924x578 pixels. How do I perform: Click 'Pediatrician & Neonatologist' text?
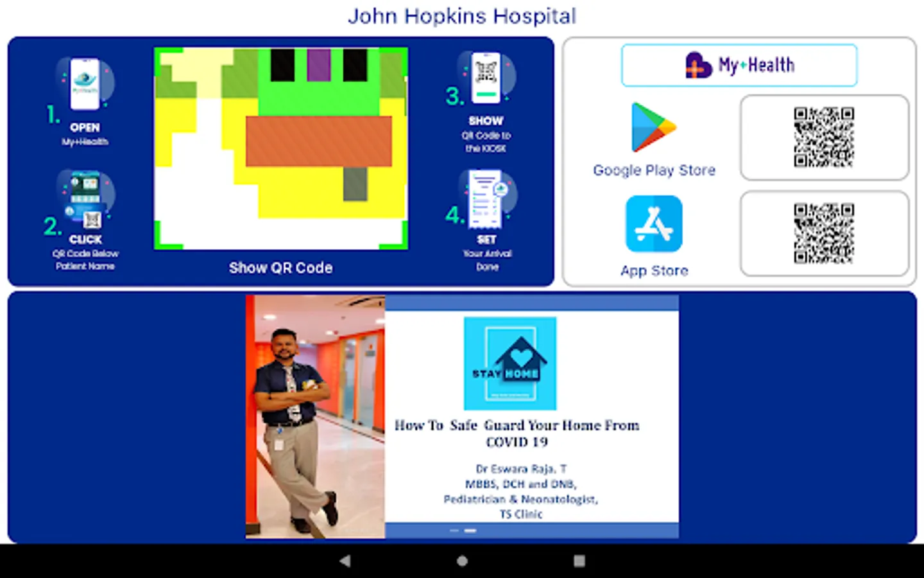(521, 499)
